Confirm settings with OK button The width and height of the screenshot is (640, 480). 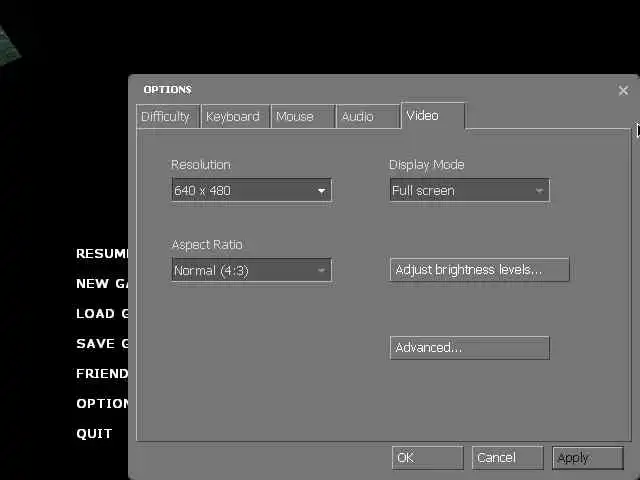pos(427,458)
